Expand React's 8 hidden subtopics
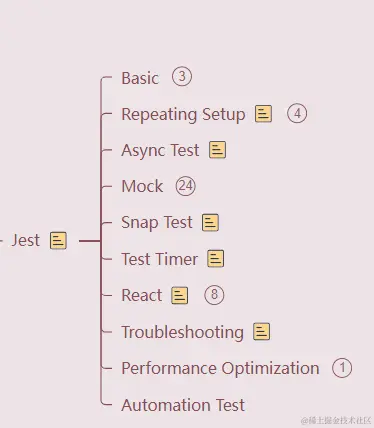 (214, 295)
